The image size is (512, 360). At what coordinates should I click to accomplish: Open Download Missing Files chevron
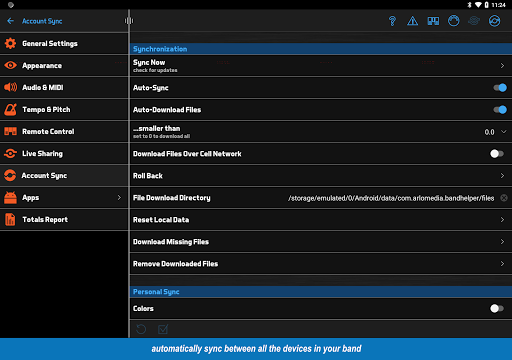click(x=502, y=242)
